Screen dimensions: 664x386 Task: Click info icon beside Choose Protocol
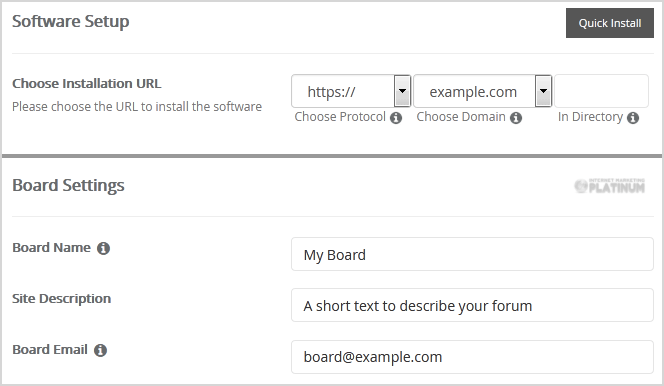[x=396, y=118]
